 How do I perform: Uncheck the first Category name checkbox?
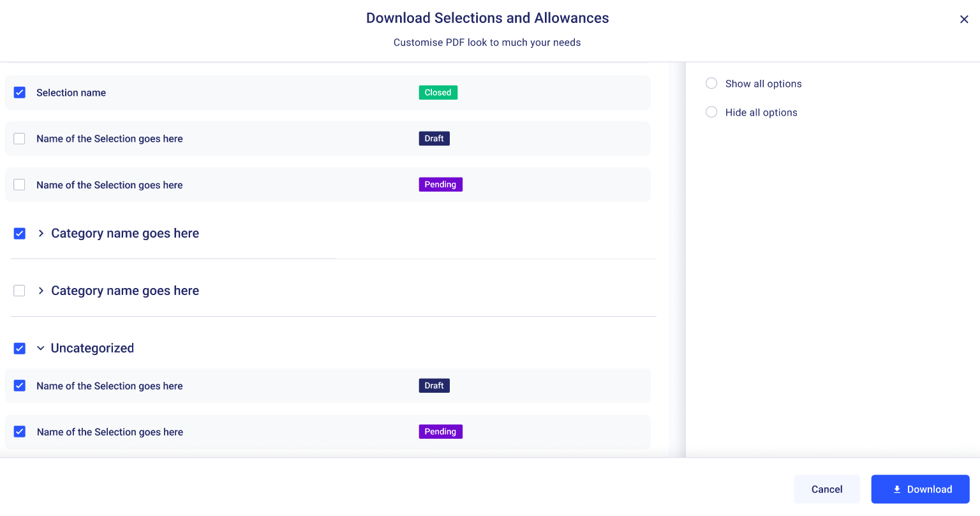point(20,234)
